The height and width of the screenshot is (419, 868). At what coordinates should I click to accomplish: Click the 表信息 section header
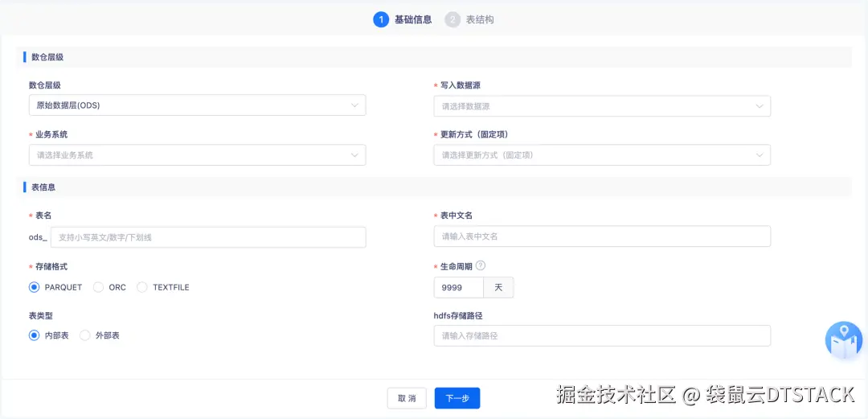[43, 187]
